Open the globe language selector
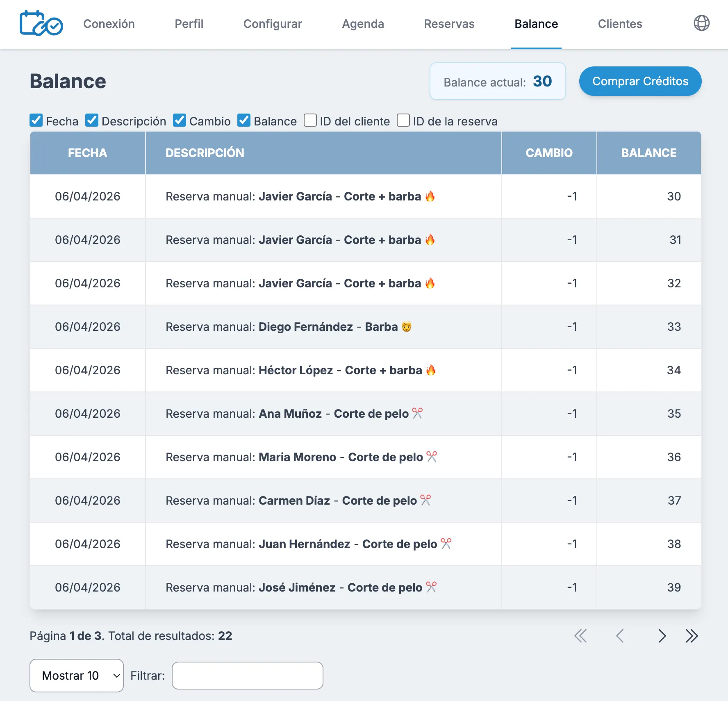The image size is (728, 701). tap(701, 23)
